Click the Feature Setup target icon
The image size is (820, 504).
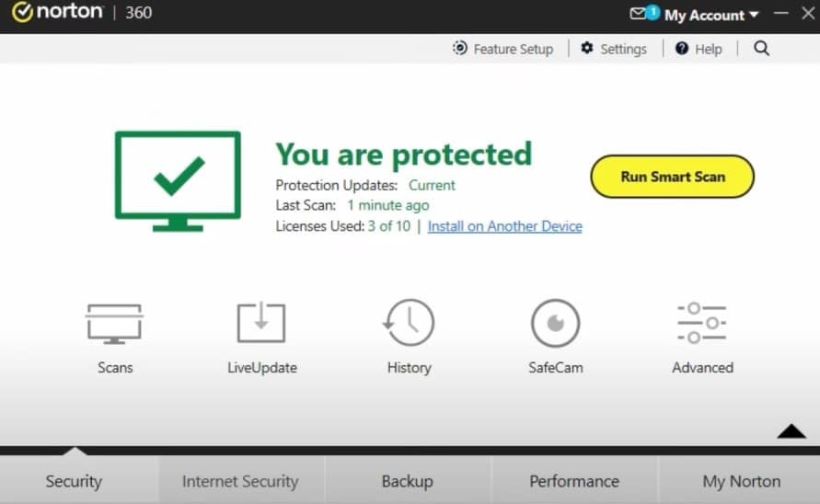[459, 48]
